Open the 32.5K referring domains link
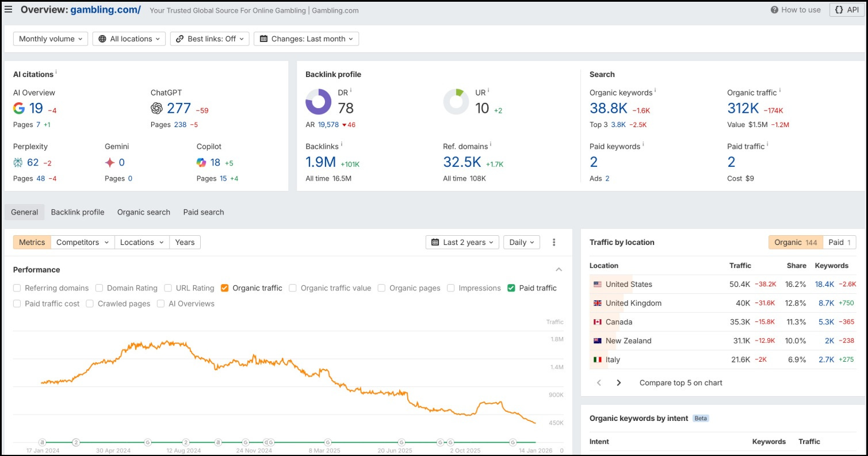This screenshot has width=868, height=456. (x=462, y=162)
